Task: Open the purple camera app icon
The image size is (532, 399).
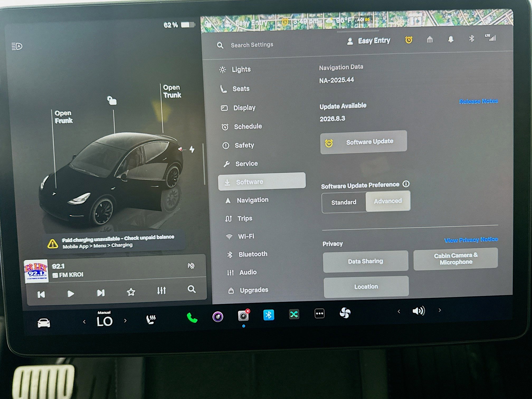Action: [218, 316]
